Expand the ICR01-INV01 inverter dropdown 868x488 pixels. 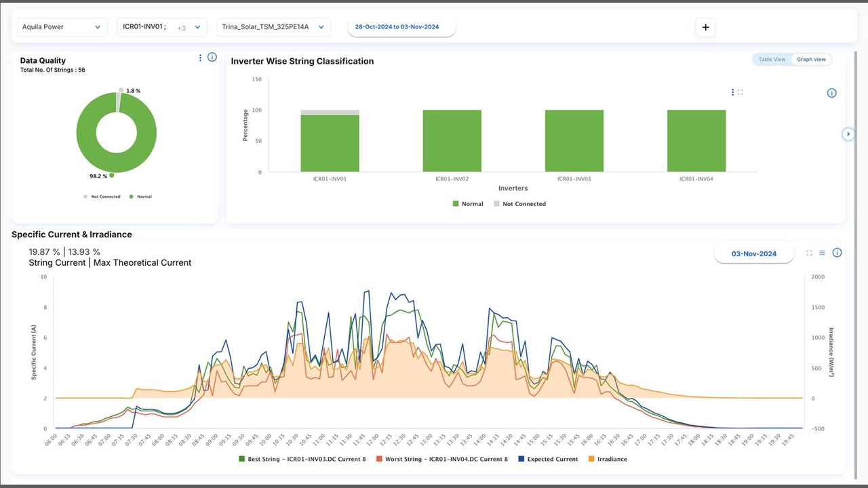pyautogui.click(x=161, y=27)
